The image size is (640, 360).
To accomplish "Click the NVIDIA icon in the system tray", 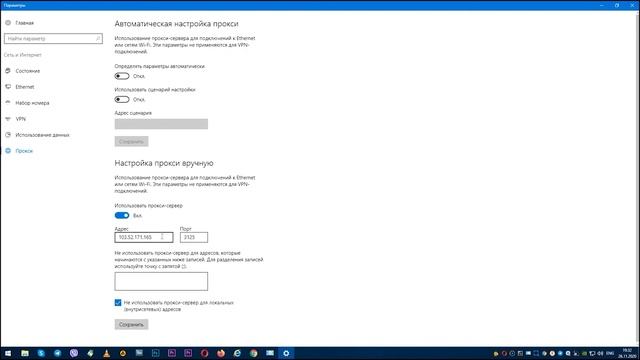I will pyautogui.click(x=584, y=353).
